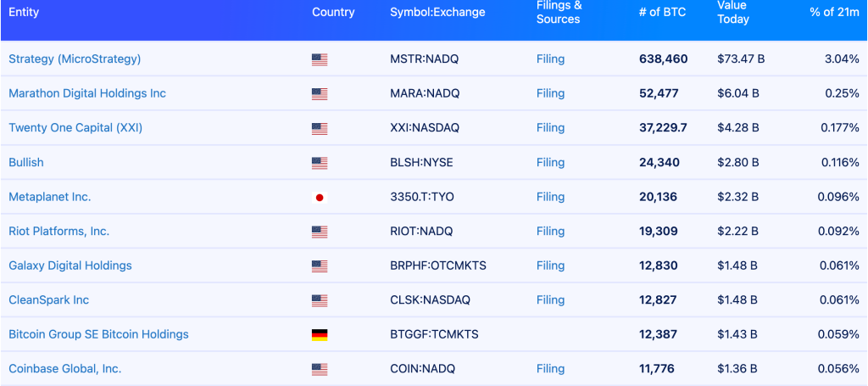The height and width of the screenshot is (386, 868).
Task: Open Strategy (MicroStrategy) entity page
Action: click(75, 59)
